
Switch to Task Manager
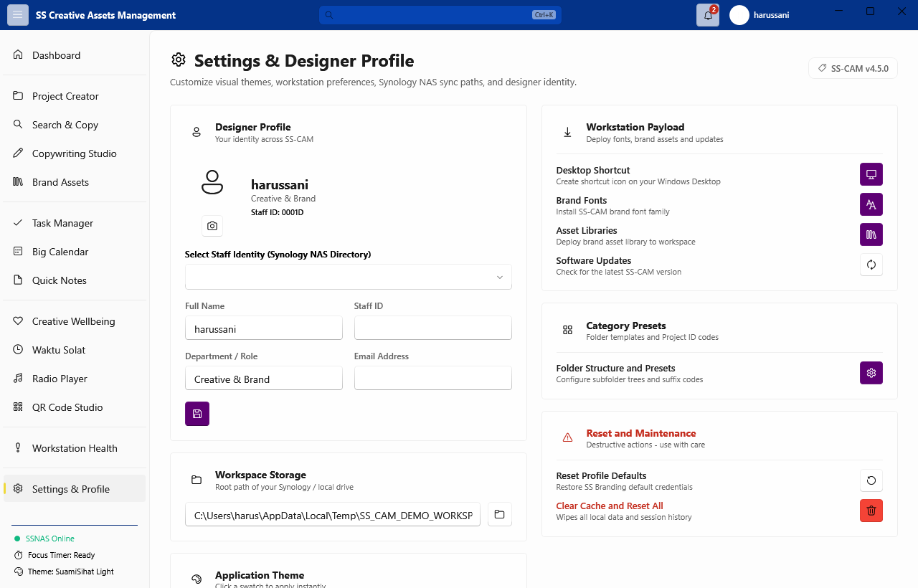(75, 223)
